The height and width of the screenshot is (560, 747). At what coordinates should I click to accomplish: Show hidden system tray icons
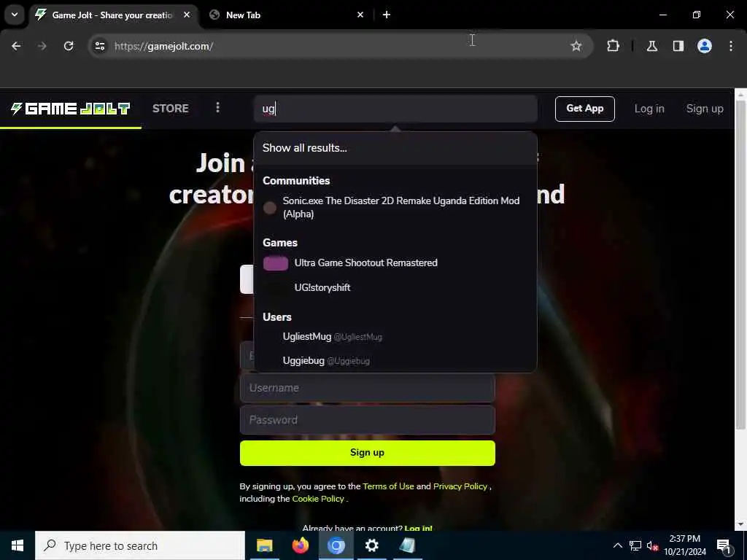(x=617, y=545)
